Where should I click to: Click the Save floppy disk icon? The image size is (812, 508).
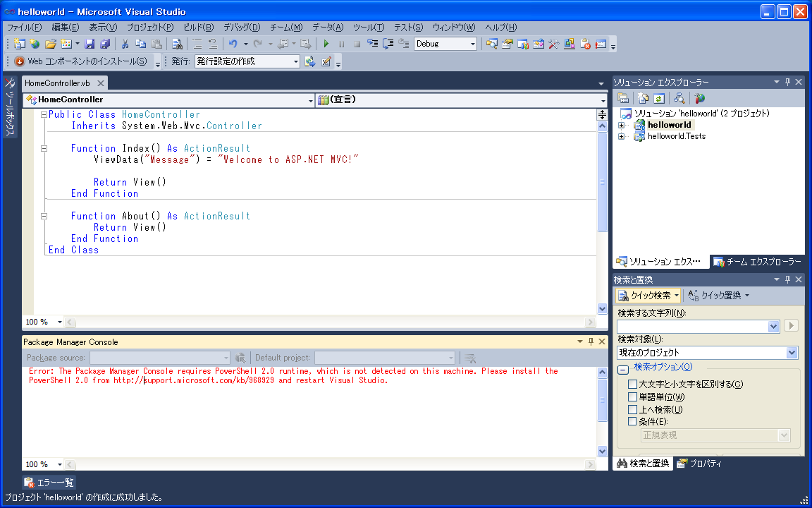tap(90, 44)
